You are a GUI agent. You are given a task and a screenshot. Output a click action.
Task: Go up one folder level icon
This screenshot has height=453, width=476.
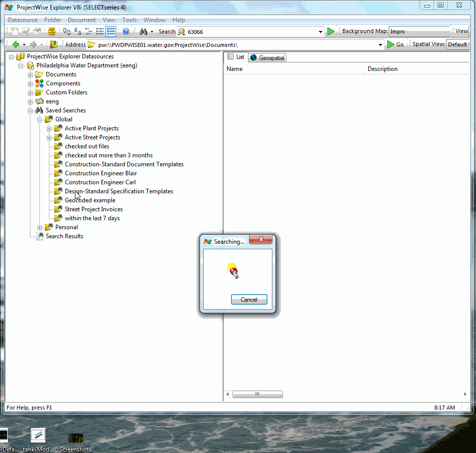click(54, 44)
